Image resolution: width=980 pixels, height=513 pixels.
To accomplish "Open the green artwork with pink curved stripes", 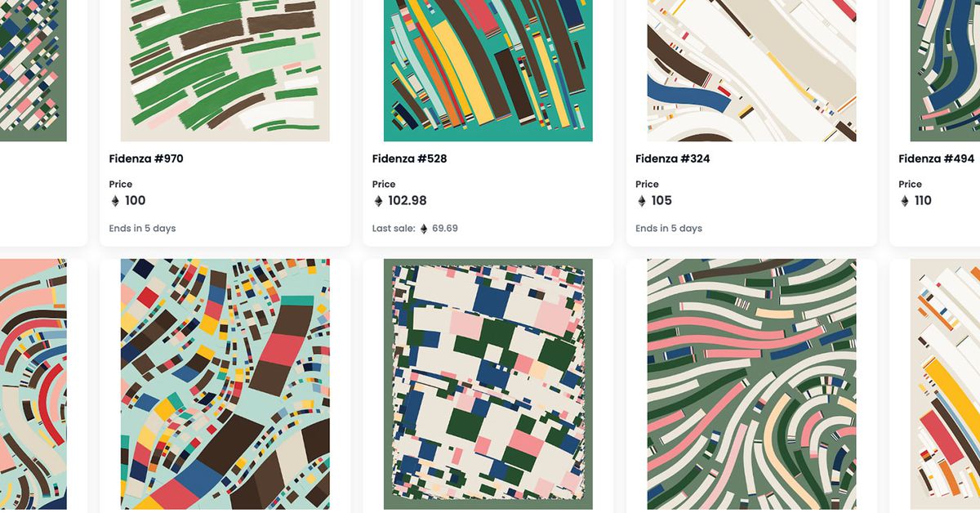I will click(x=751, y=384).
